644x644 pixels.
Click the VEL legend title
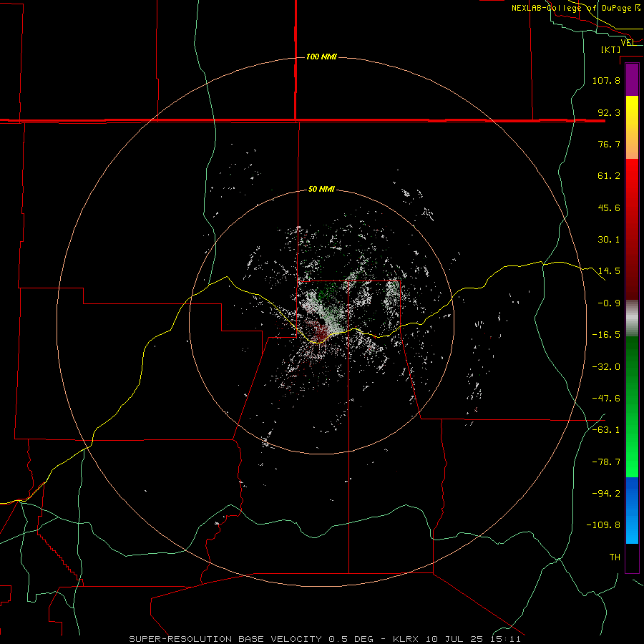tap(628, 42)
